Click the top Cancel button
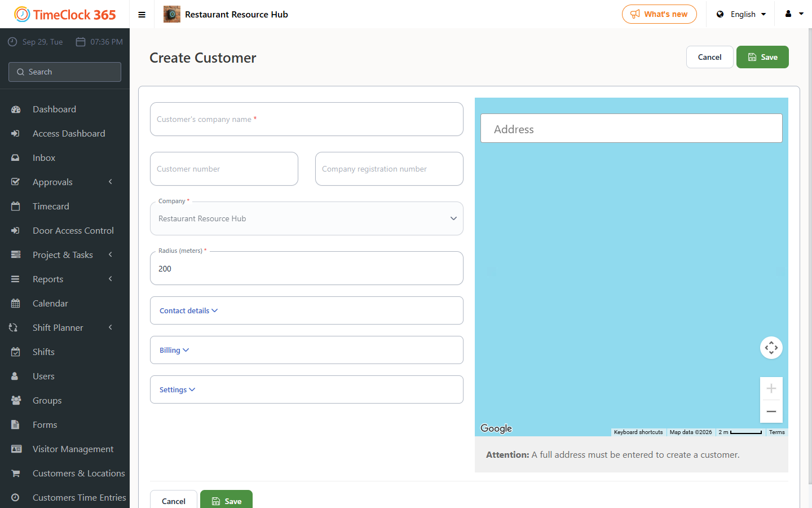Viewport: 812px width, 508px height. click(x=710, y=57)
